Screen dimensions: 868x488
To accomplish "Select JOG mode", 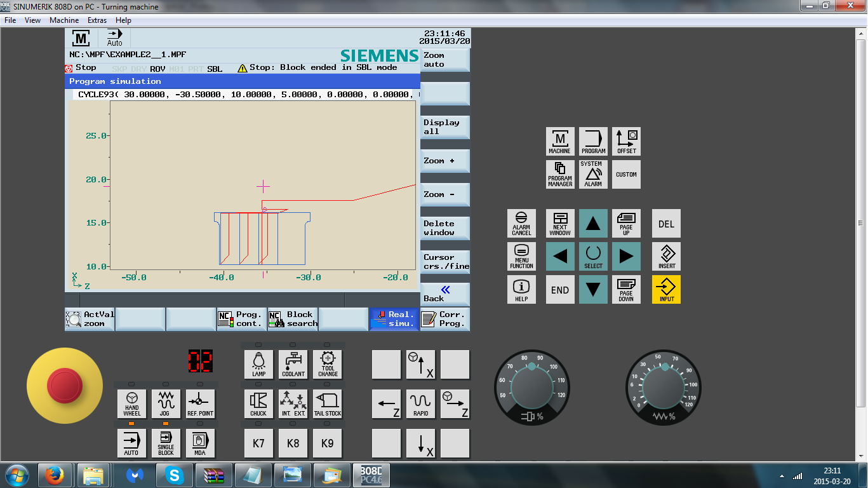I will (x=166, y=404).
